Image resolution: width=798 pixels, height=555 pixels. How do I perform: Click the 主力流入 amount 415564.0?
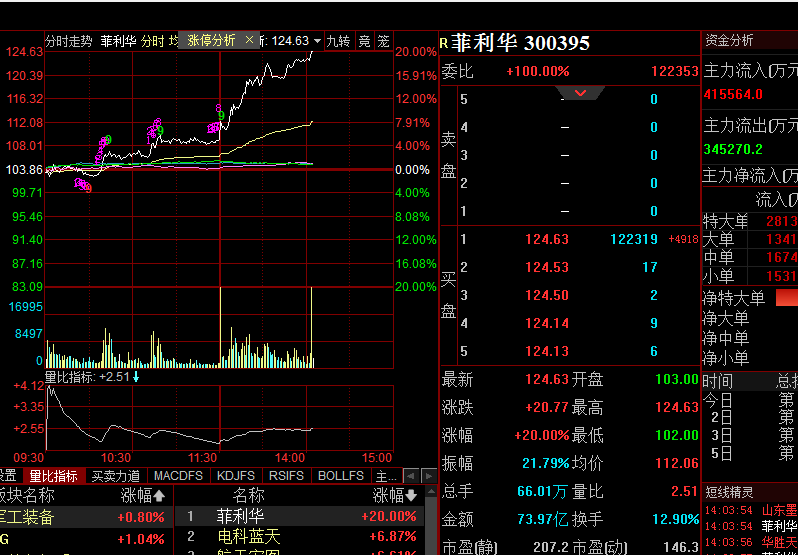(733, 95)
